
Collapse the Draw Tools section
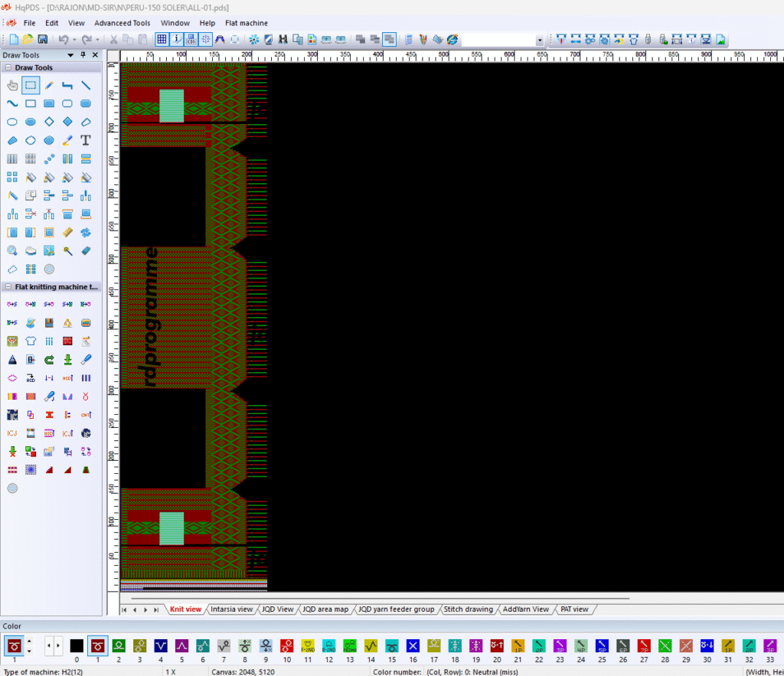tap(8, 67)
